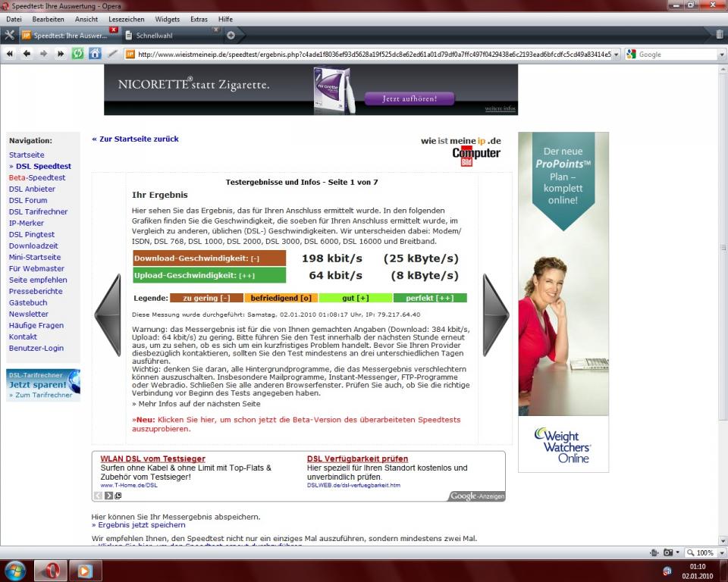Switch to the Schnellwahl tab
The image size is (728, 582).
coord(171,36)
